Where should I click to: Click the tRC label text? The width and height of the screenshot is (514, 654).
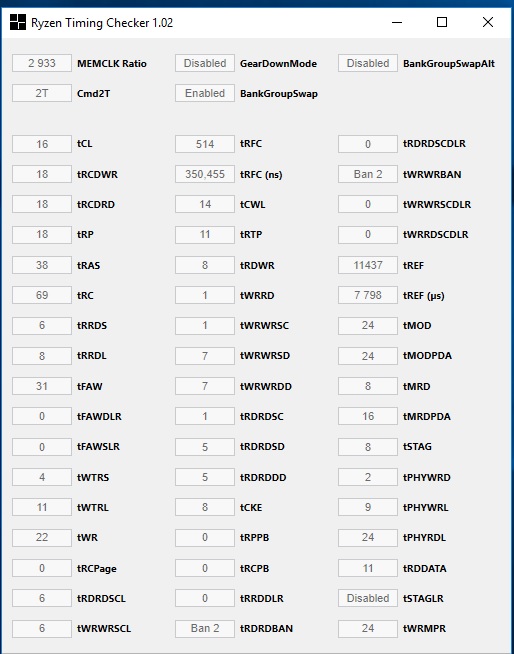coord(85,296)
